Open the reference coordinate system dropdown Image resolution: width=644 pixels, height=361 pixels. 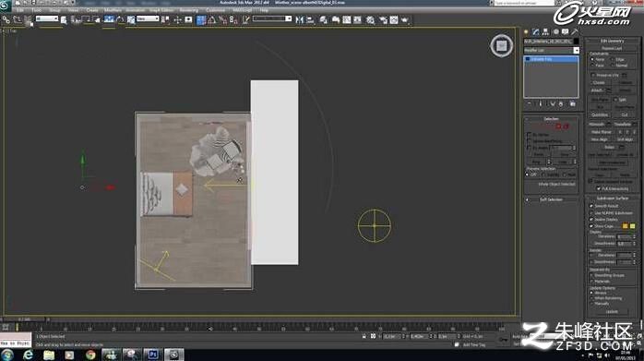(x=148, y=18)
